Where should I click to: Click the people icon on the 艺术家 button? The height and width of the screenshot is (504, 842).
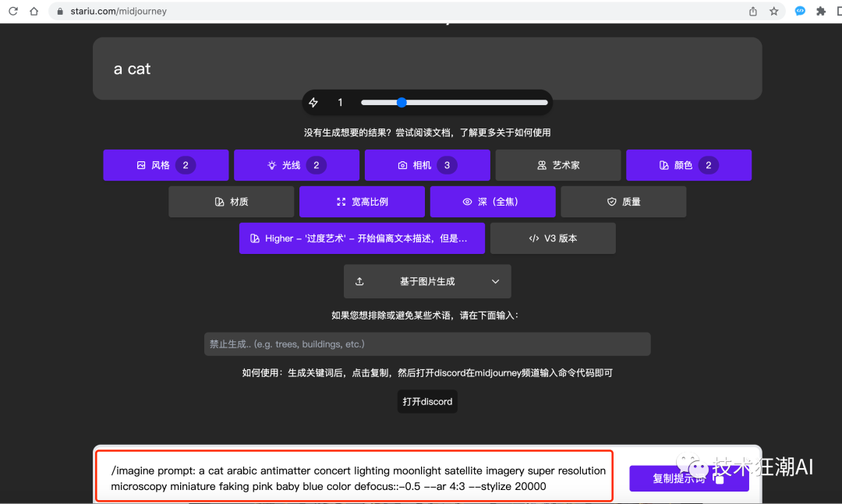point(542,165)
